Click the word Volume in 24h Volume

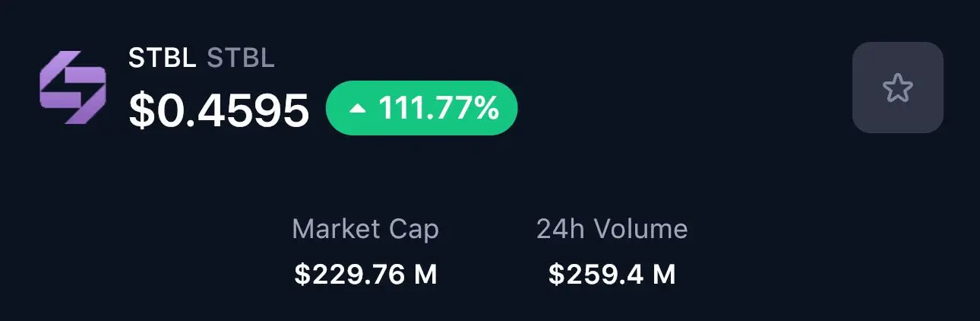point(640,229)
